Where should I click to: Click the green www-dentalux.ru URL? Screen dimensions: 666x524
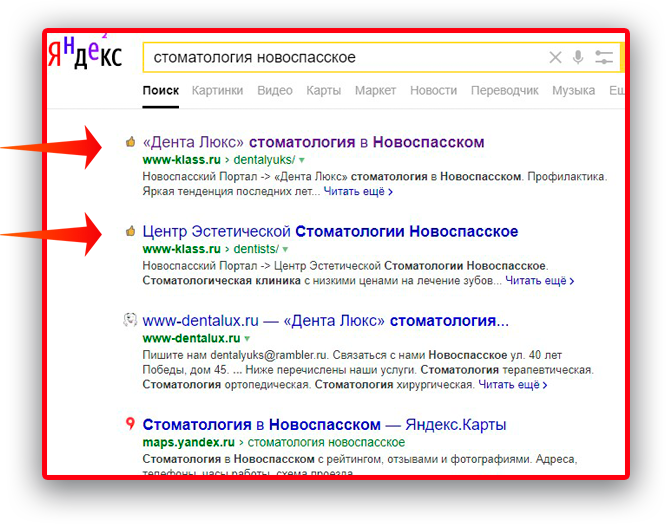(192, 338)
